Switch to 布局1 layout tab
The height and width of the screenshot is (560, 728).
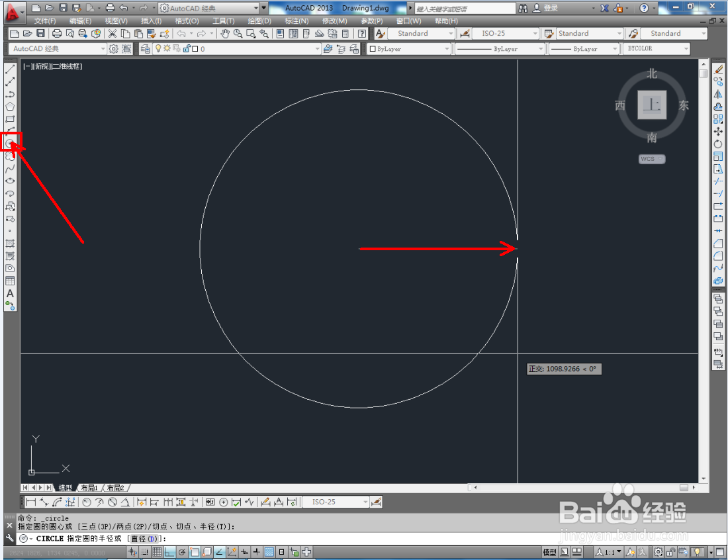pos(89,488)
